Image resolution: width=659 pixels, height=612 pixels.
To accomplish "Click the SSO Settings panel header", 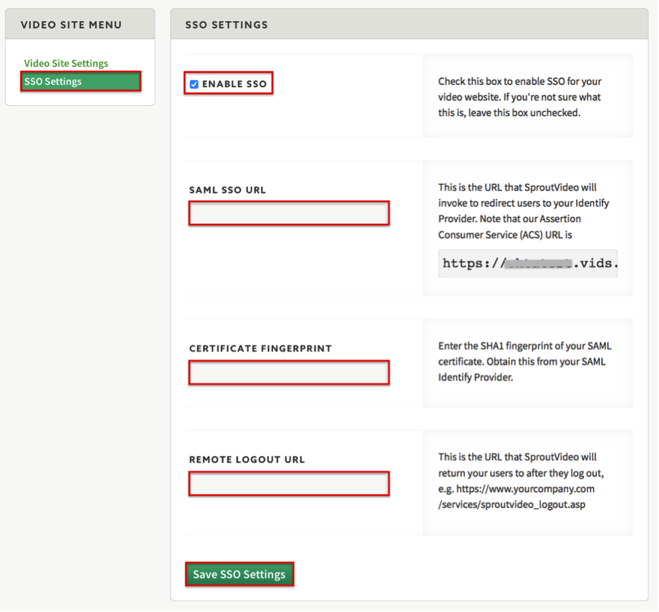I will (227, 24).
